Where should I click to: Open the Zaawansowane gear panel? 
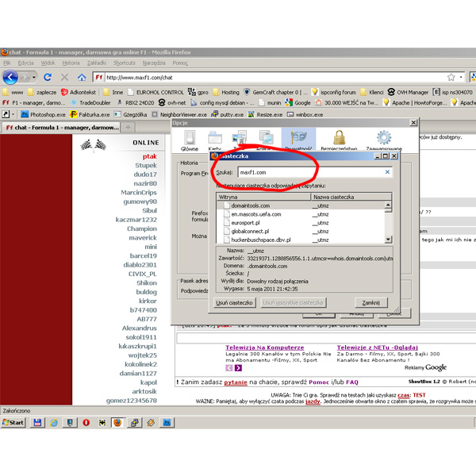coord(384,140)
